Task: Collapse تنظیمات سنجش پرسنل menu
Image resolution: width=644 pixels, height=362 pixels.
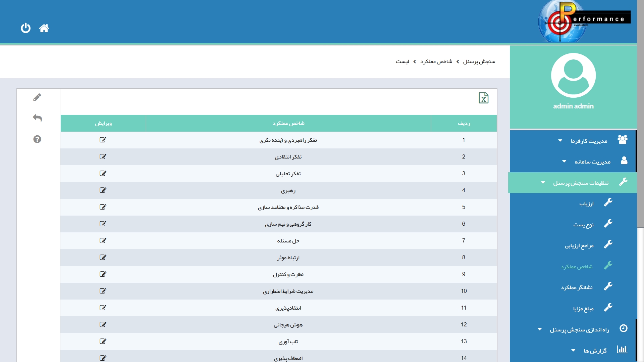Action: tap(580, 183)
